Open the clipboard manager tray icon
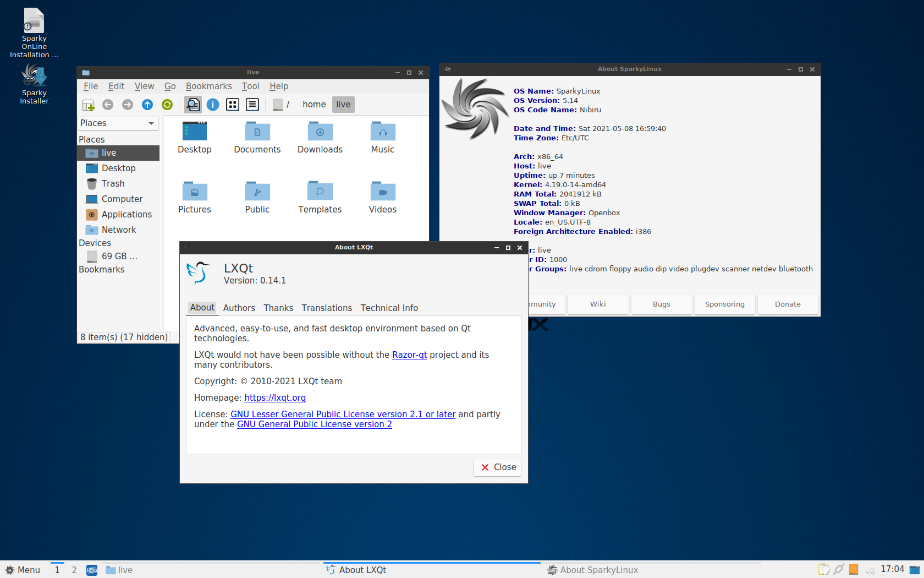 (x=823, y=570)
